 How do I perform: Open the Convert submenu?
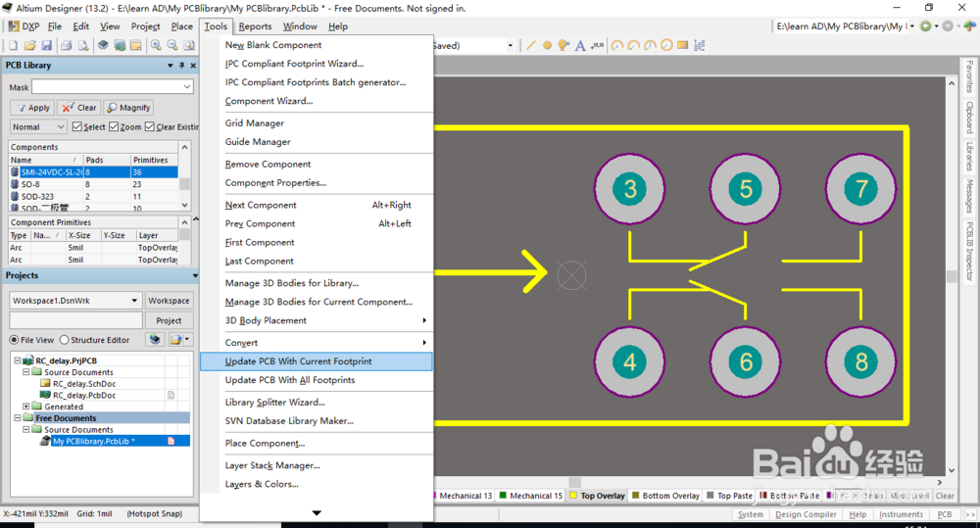(x=317, y=343)
